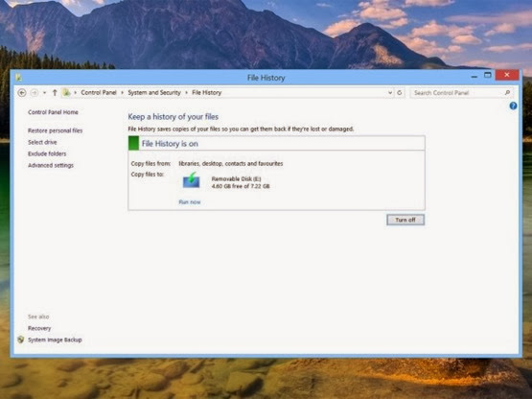Choose Select drive in the sidebar
This screenshot has width=532, height=399.
42,142
